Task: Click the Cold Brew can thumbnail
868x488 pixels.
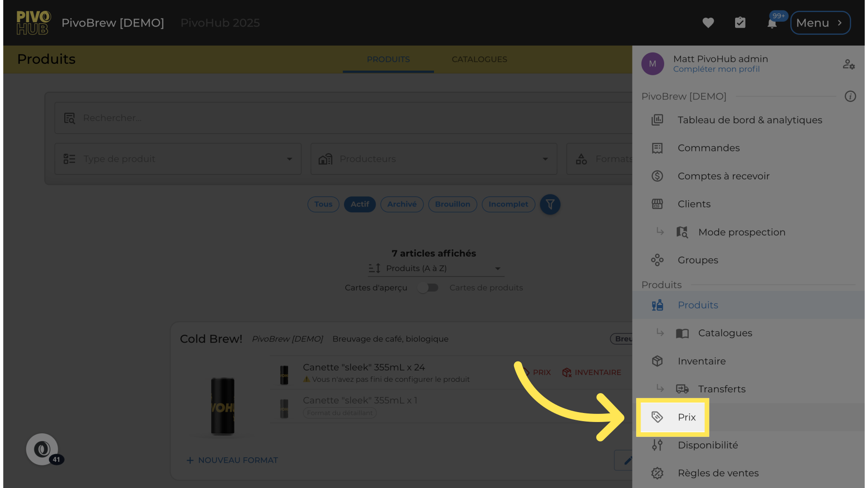Action: click(x=222, y=406)
